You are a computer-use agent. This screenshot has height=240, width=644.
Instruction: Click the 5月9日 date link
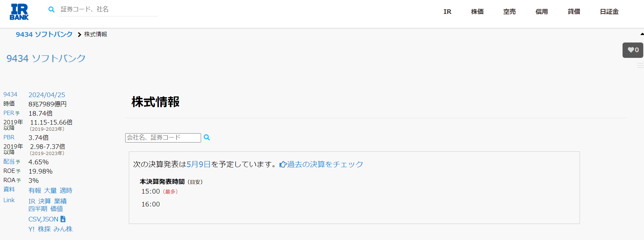coord(199,164)
